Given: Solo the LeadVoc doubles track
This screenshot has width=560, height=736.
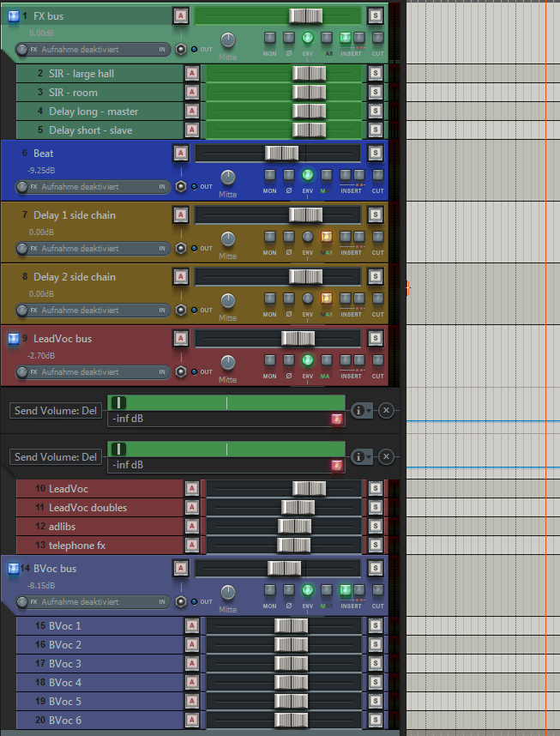Looking at the screenshot, I should (375, 508).
